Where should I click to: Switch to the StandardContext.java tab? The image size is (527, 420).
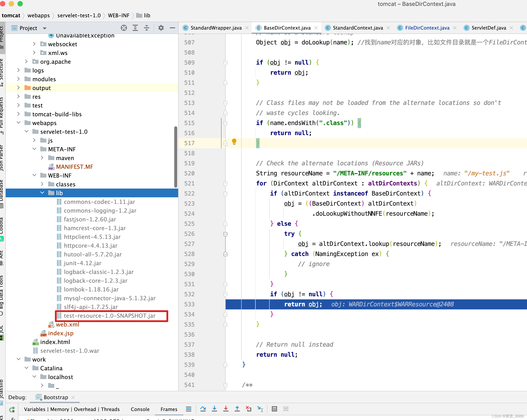358,28
